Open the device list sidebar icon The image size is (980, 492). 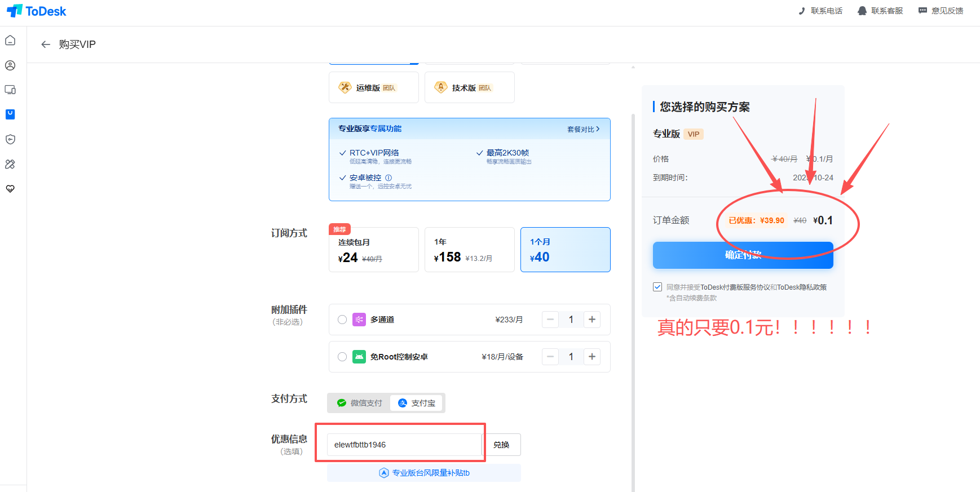pyautogui.click(x=10, y=90)
